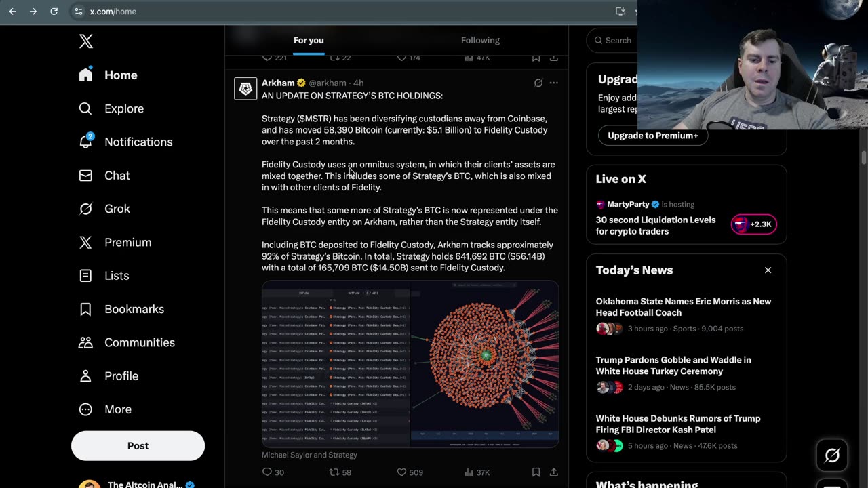Click the cast screen icon in address bar
Image resolution: width=868 pixels, height=488 pixels.
pos(620,12)
